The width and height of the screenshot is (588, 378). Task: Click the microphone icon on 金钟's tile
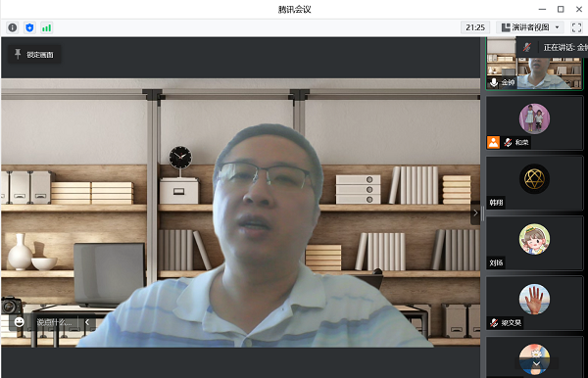pos(494,82)
